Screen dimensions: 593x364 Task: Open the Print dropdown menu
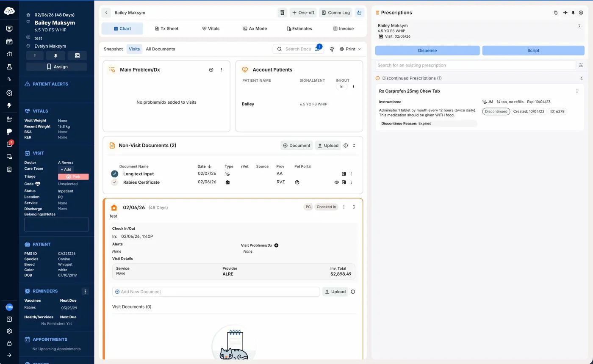tap(350, 49)
